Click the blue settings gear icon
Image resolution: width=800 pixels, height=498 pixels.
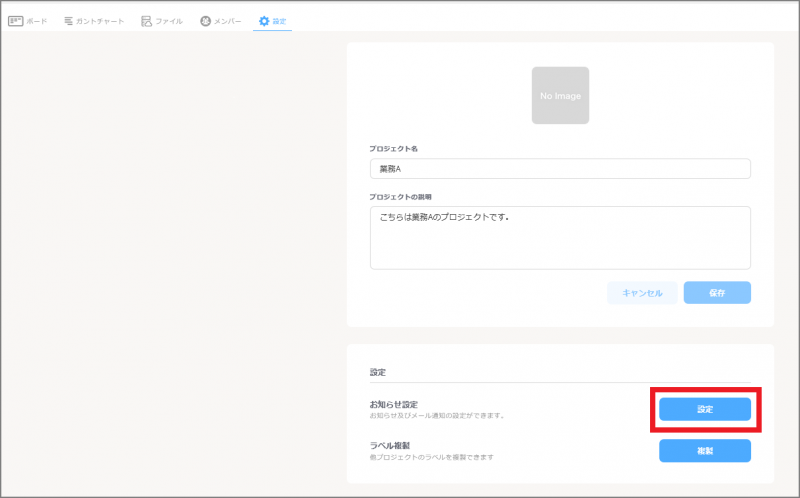(264, 21)
